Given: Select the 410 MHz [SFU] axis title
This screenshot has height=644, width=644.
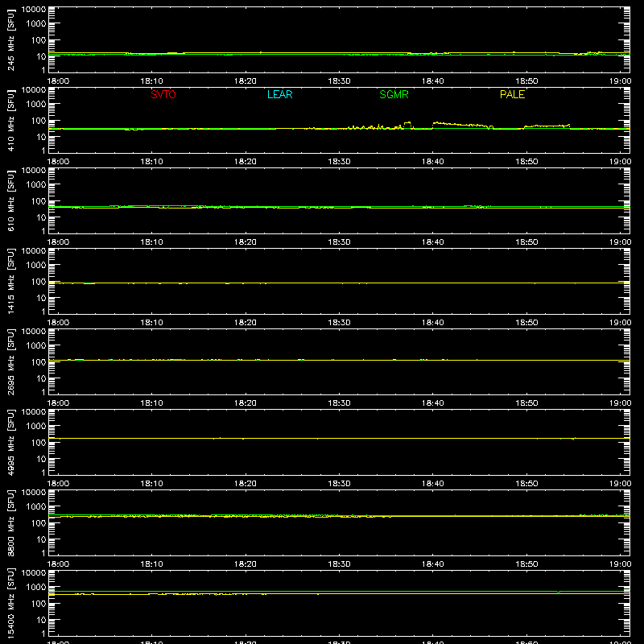Looking at the screenshot, I should 11,120.
